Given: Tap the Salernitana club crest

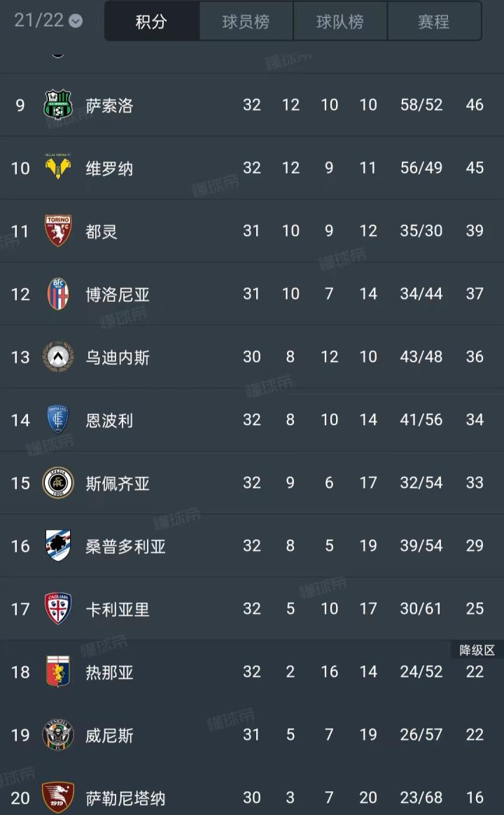Looking at the screenshot, I should [58, 797].
